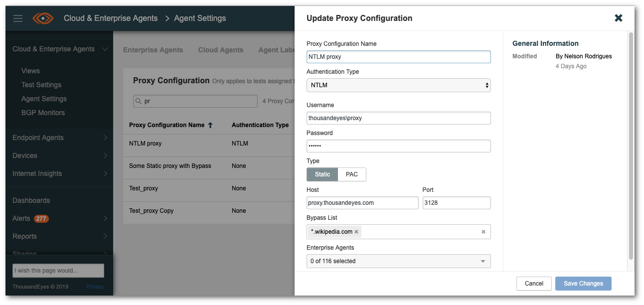Click into the Password field
The image size is (644, 305).
point(399,146)
